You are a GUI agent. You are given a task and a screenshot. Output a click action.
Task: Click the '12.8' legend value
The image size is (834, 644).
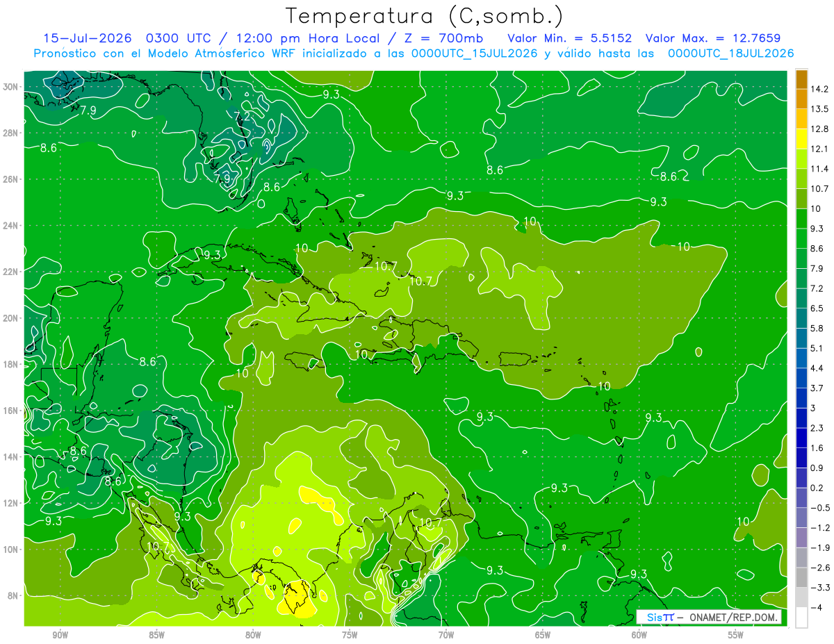819,129
